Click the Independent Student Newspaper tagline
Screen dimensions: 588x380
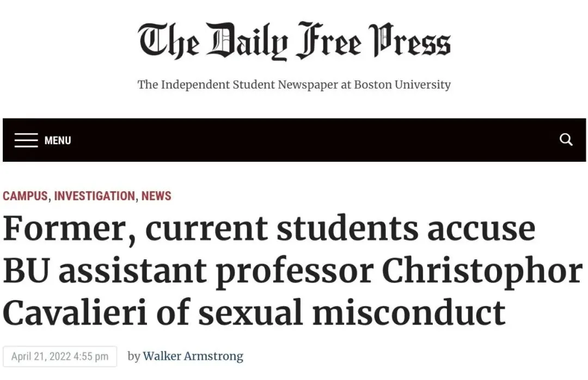tap(294, 85)
